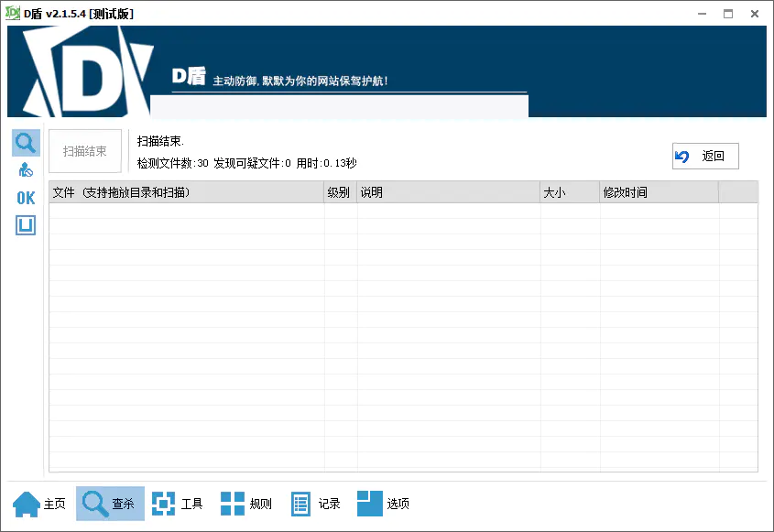The image size is (774, 532).
Task: Click the 修改时间 column header
Action: (660, 191)
